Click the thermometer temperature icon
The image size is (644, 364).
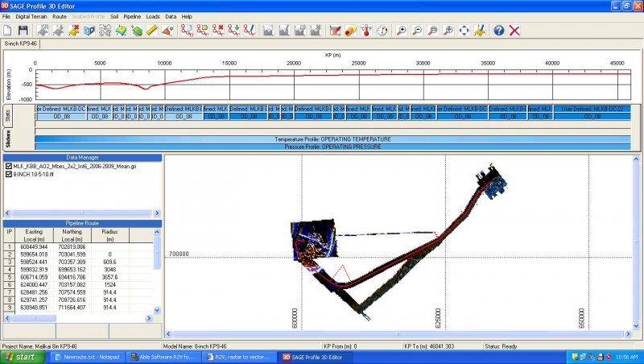click(365, 31)
